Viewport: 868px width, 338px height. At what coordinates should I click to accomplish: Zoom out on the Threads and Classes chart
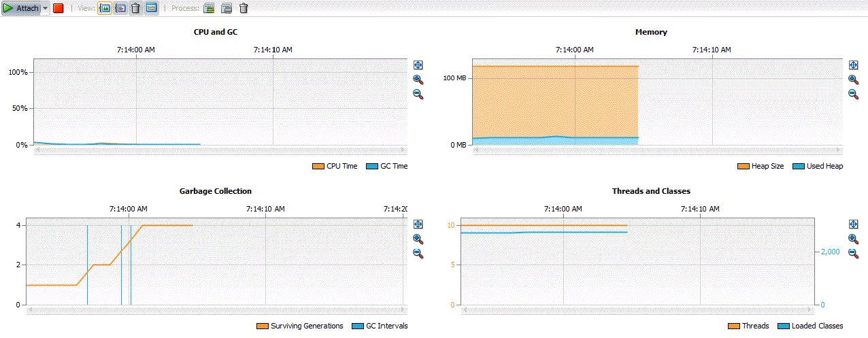coord(853,254)
